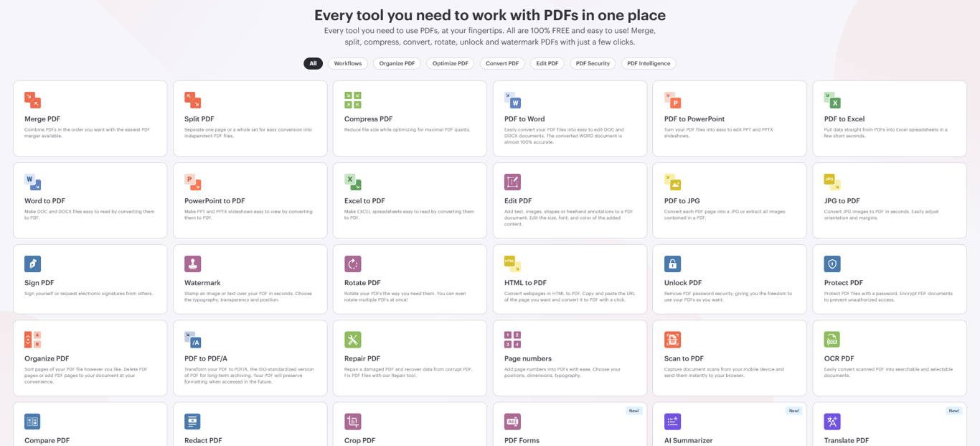The height and width of the screenshot is (446, 980).
Task: Select the Protect PDF shield icon
Action: point(832,264)
